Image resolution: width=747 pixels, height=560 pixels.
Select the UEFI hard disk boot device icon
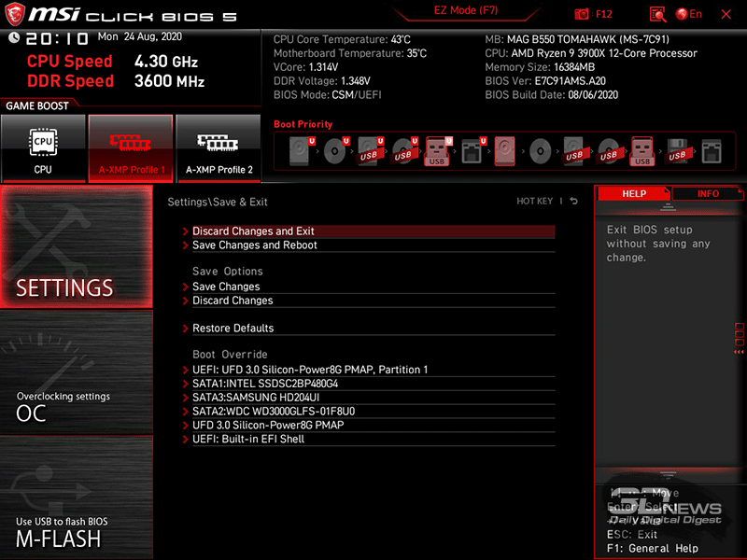coord(302,151)
